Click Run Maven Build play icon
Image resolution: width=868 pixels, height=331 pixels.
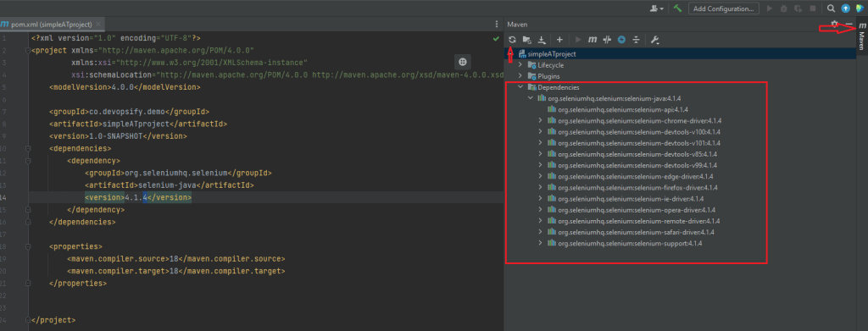[578, 39]
